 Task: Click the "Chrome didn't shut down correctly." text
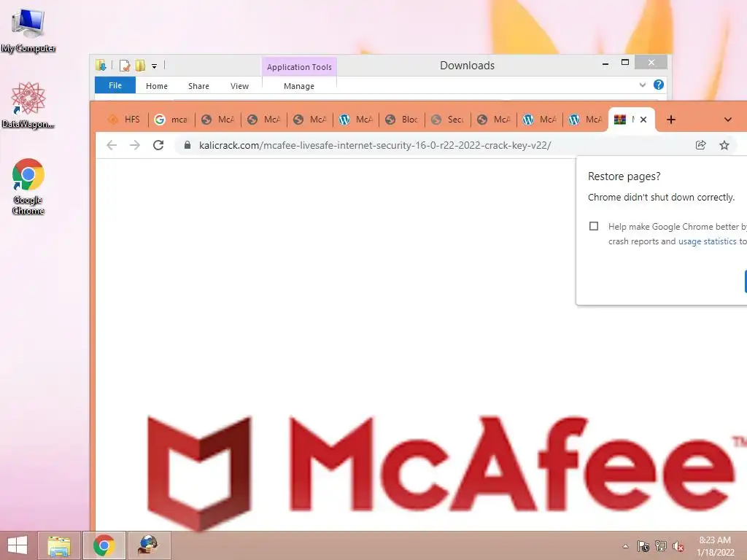tap(661, 197)
